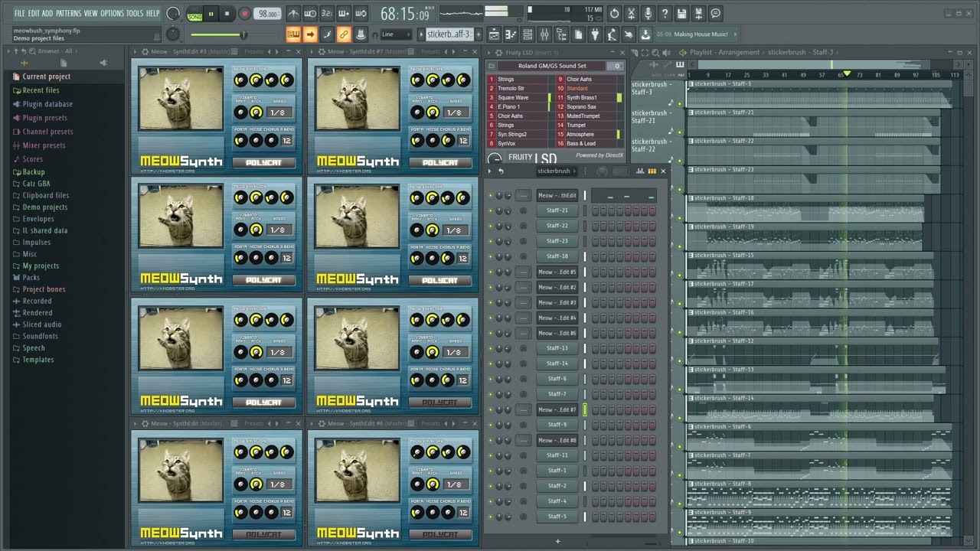Click the Making House Music hint panel

697,34
